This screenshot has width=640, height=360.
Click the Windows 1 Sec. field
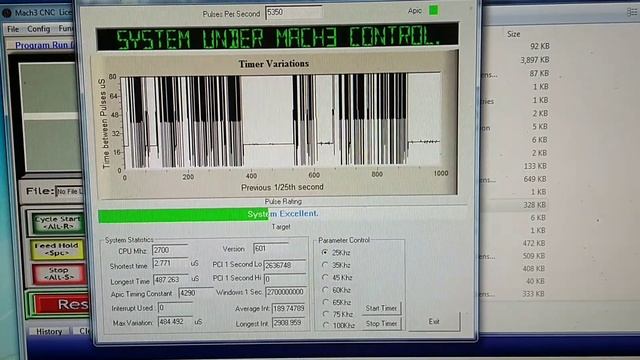tap(286, 292)
